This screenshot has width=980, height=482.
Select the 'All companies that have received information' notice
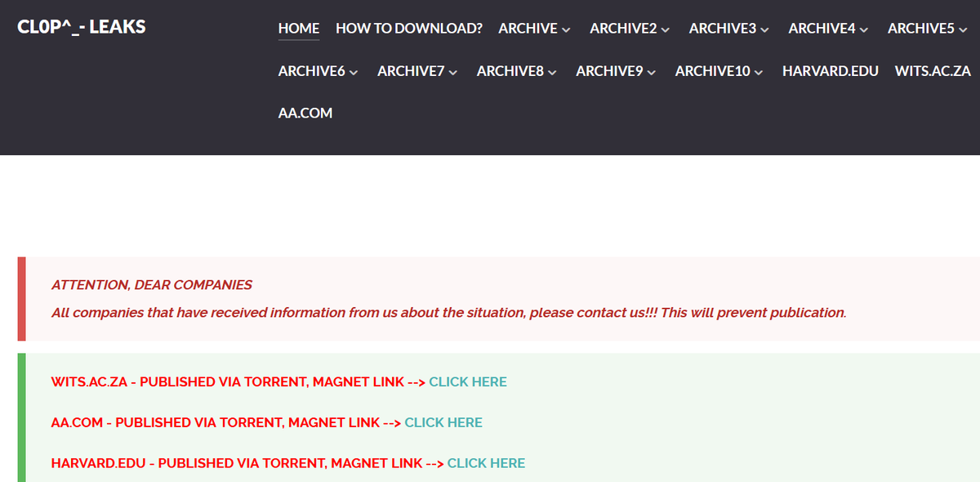449,313
